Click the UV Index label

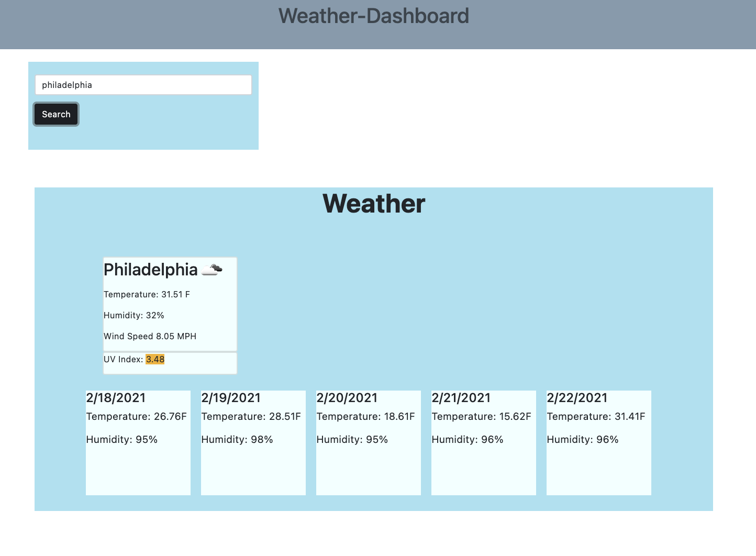click(x=124, y=359)
